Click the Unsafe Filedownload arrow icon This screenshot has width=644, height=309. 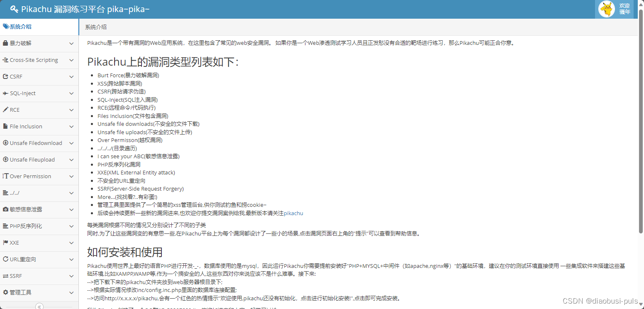pyautogui.click(x=5, y=143)
